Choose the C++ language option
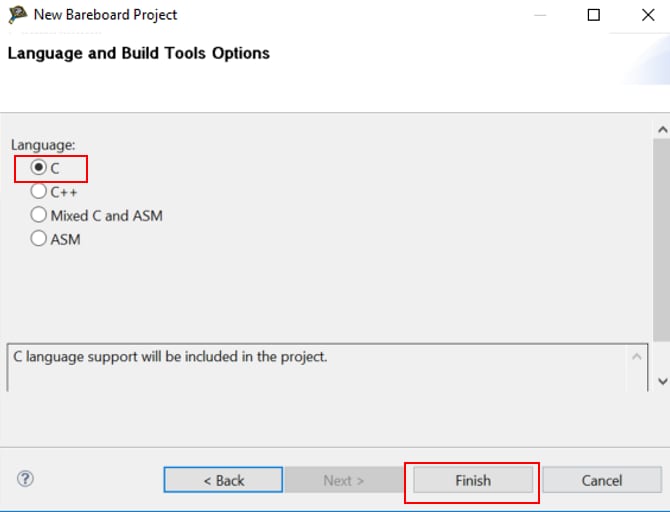 (39, 191)
